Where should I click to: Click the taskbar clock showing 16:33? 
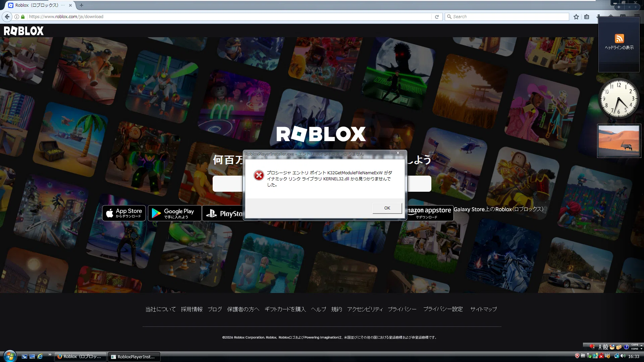[x=634, y=356]
